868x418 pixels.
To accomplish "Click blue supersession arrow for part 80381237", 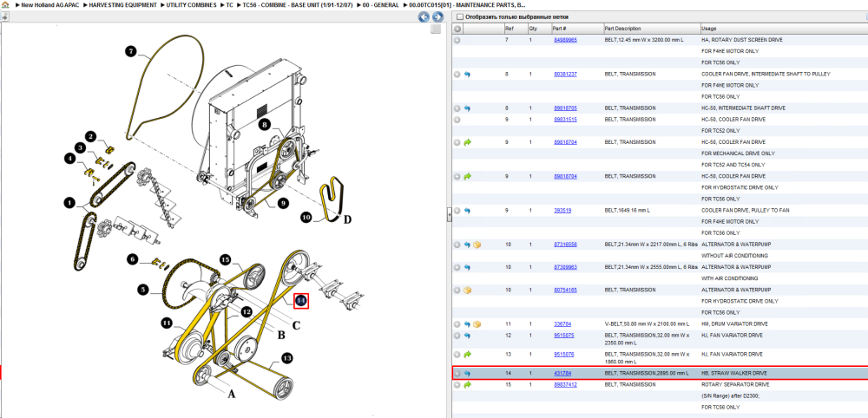I will pyautogui.click(x=467, y=74).
